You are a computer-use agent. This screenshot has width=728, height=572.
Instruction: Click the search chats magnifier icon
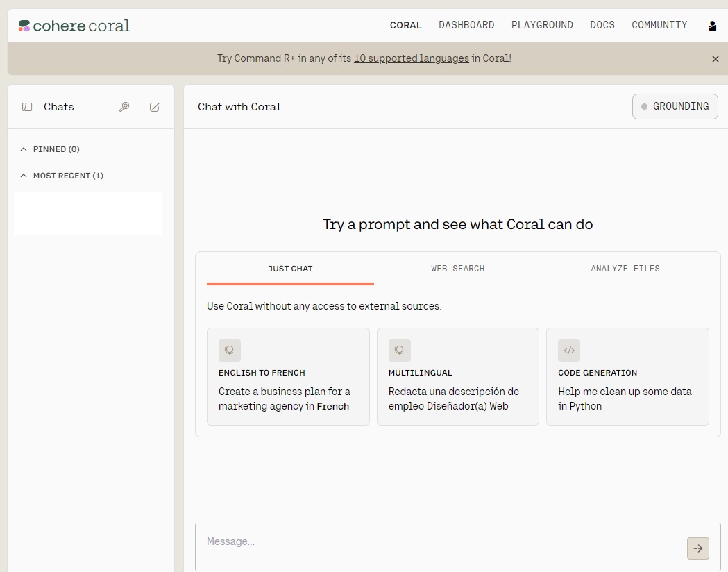click(x=124, y=107)
